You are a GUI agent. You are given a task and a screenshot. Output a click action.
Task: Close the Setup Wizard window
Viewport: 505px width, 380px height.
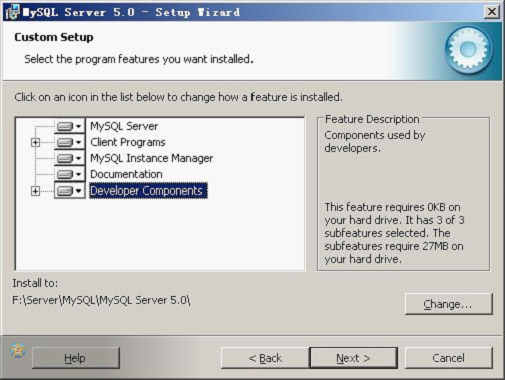[492, 12]
